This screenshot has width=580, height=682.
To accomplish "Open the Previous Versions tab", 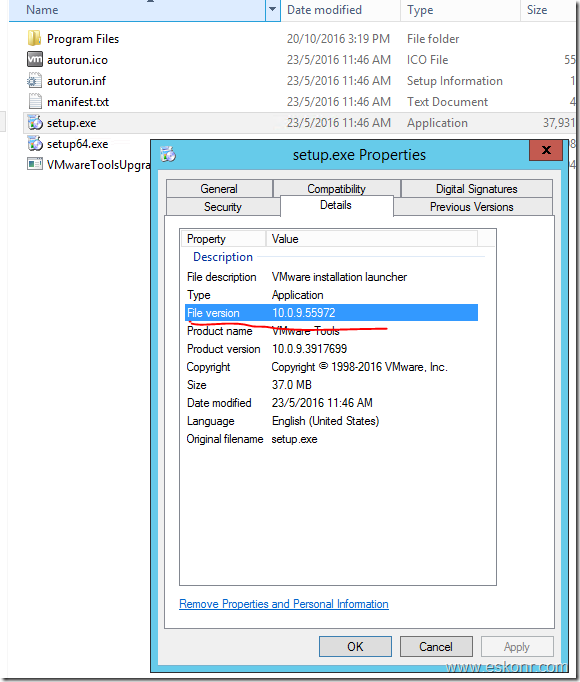I will click(x=472, y=207).
